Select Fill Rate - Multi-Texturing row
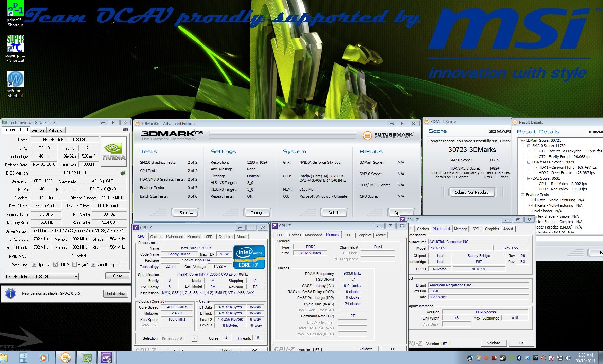The height and width of the screenshot is (364, 603). point(557,205)
